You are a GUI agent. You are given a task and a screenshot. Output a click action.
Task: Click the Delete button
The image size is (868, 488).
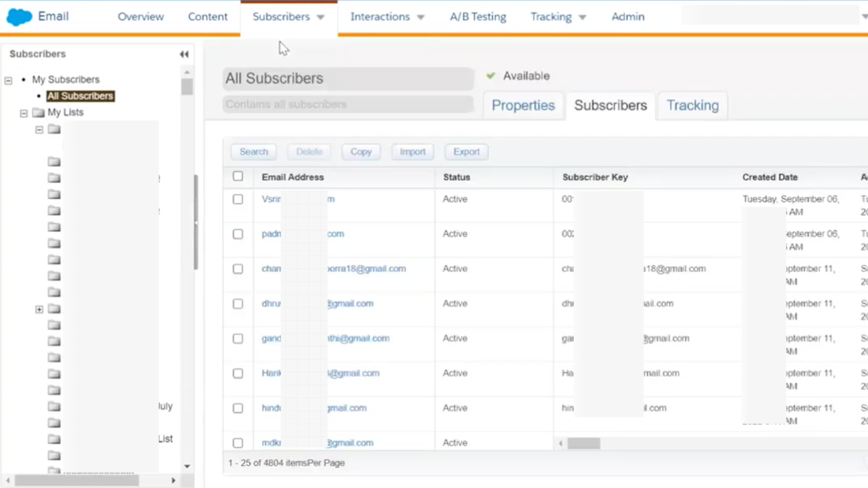[309, 152]
